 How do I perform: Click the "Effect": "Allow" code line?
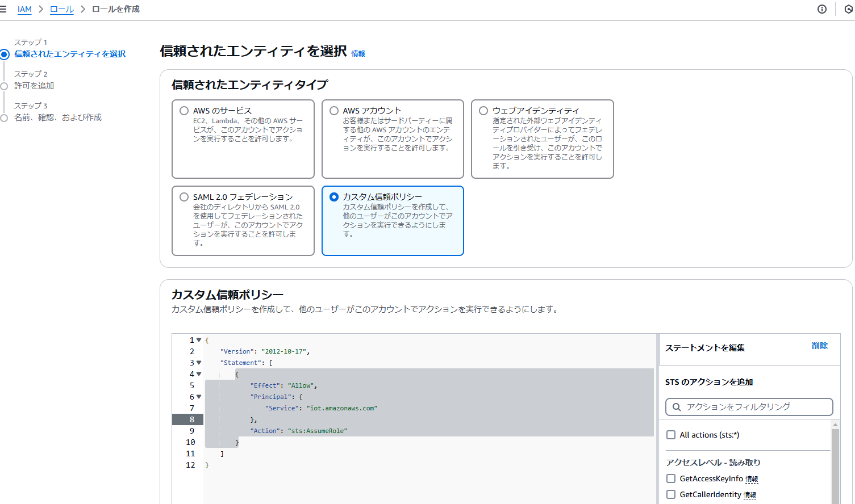283,385
